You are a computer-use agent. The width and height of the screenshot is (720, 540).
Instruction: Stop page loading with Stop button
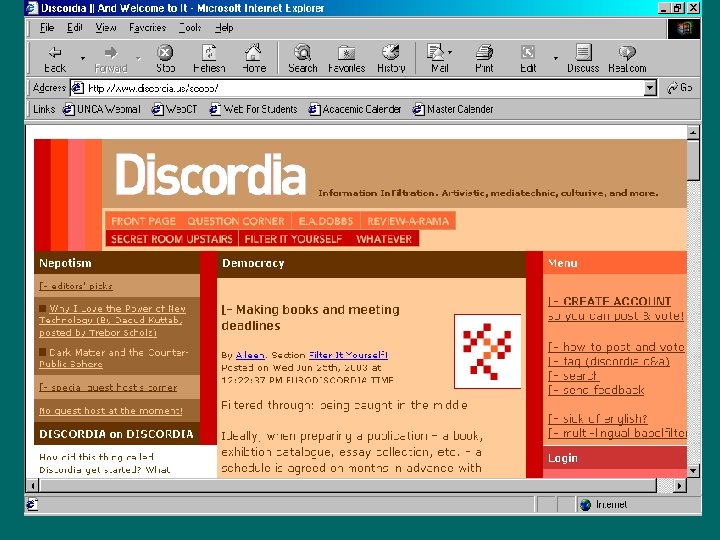click(165, 59)
